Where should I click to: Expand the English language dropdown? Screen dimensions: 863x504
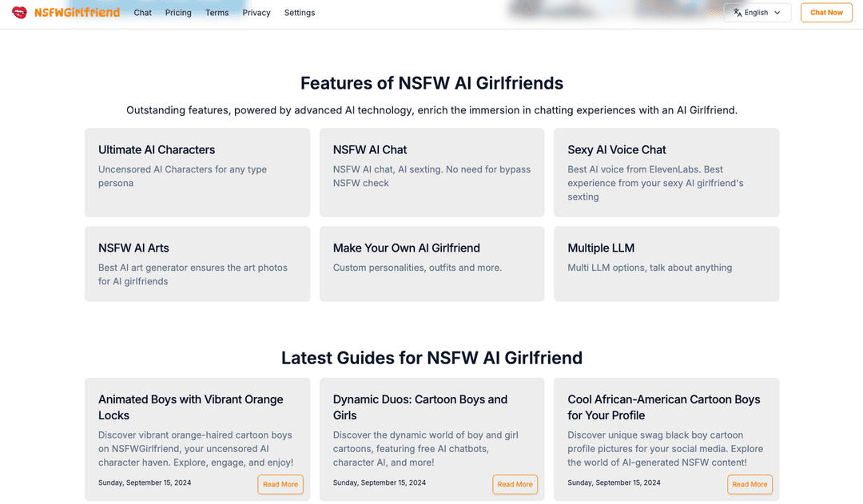757,13
